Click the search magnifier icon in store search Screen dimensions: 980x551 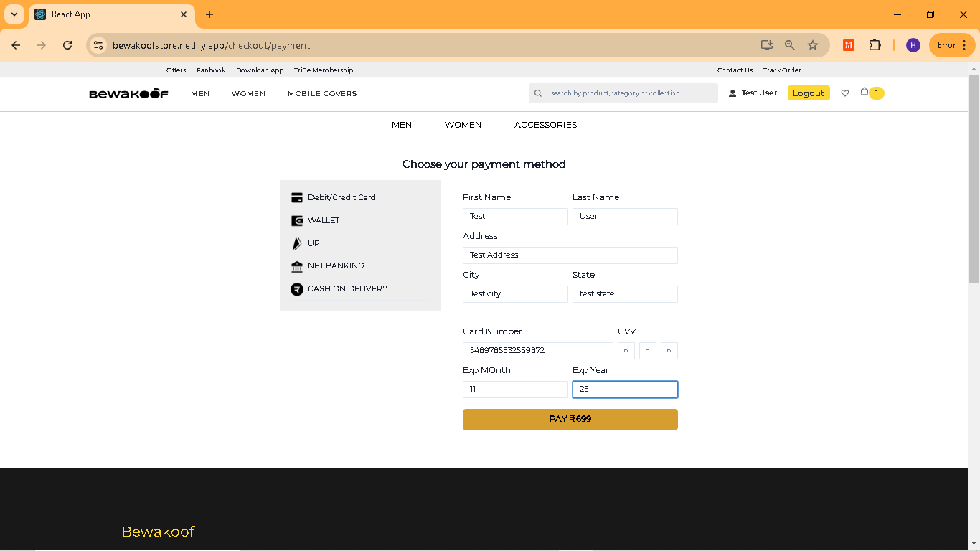click(x=537, y=93)
